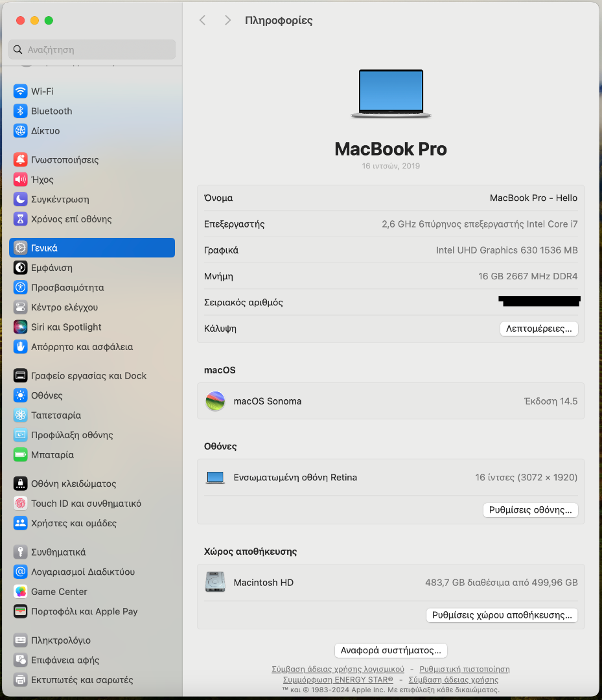The width and height of the screenshot is (602, 700).
Task: Click the Σειριακός αριθμός label
Action: pos(243,302)
